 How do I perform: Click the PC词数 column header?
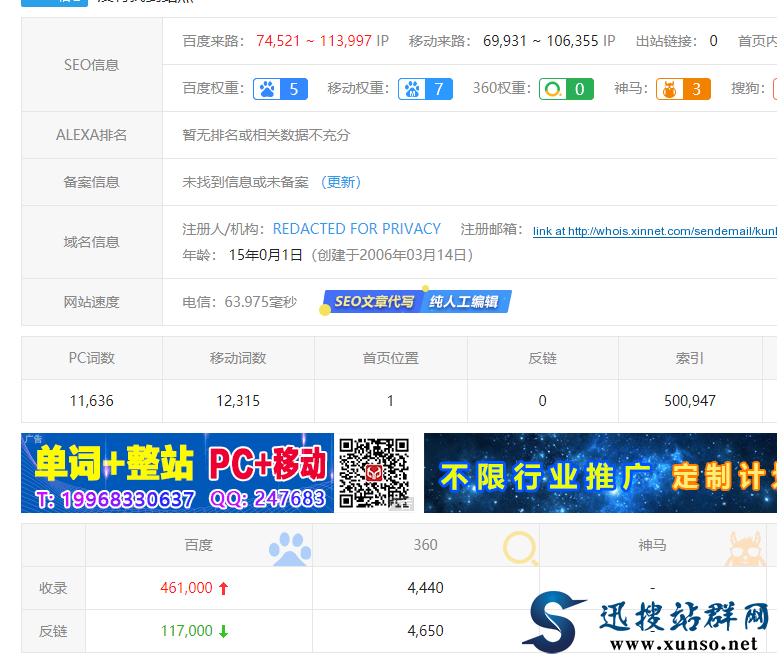point(92,358)
